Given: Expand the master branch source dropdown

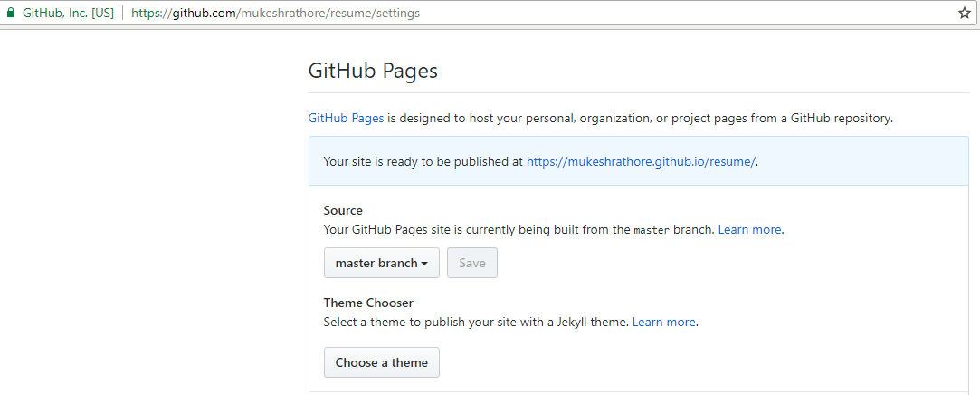Looking at the screenshot, I should [x=381, y=263].
